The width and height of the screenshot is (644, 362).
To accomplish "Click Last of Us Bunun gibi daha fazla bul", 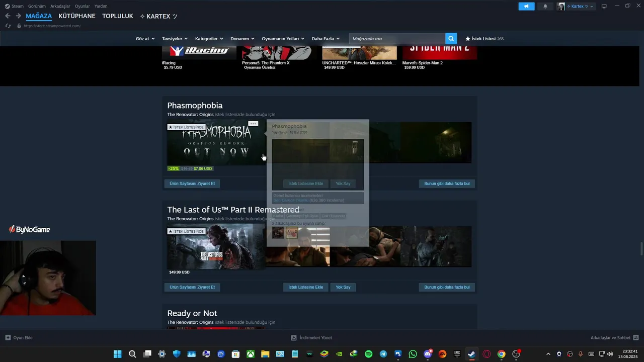I will tap(447, 287).
